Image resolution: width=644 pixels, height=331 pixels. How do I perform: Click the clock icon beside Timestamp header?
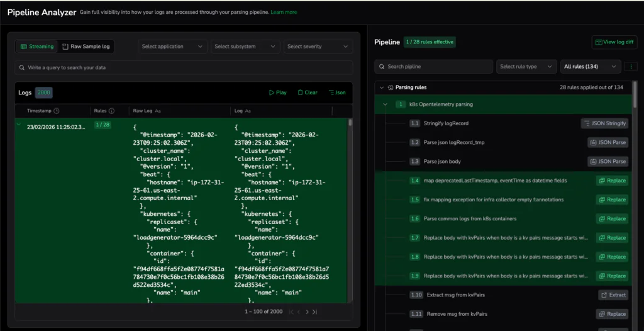[x=57, y=111]
